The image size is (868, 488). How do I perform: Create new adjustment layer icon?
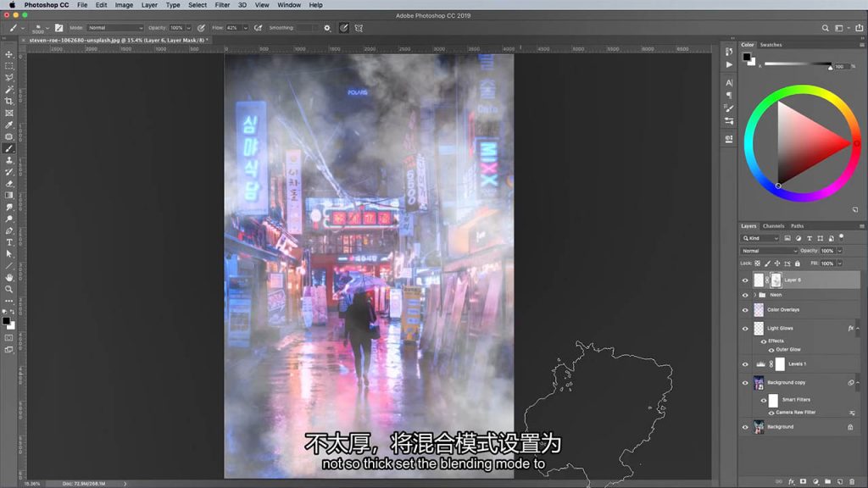[815, 481]
